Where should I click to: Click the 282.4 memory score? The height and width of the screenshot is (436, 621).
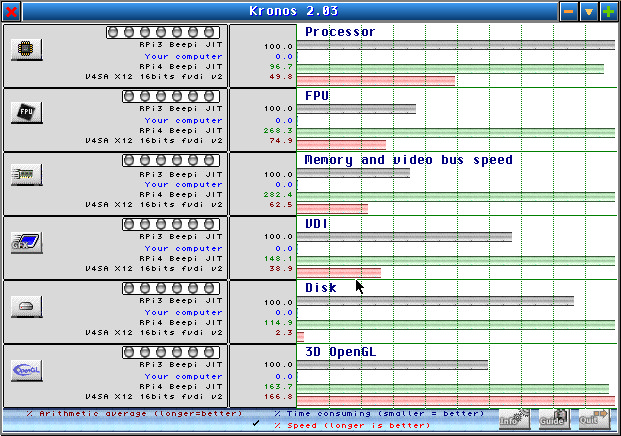tap(278, 194)
